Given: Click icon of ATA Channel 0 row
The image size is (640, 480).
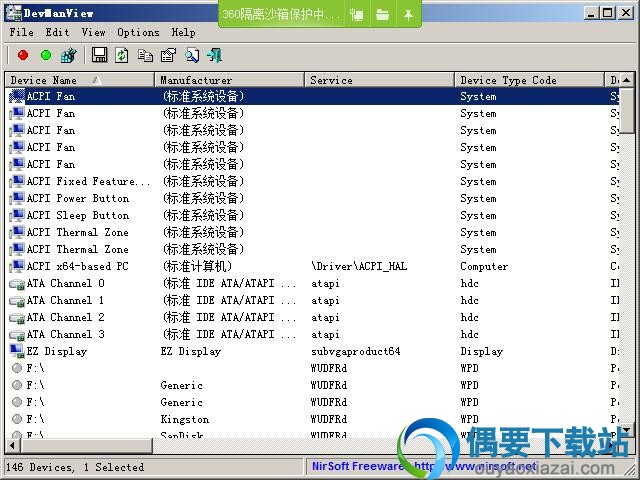Looking at the screenshot, I should pyautogui.click(x=17, y=284).
